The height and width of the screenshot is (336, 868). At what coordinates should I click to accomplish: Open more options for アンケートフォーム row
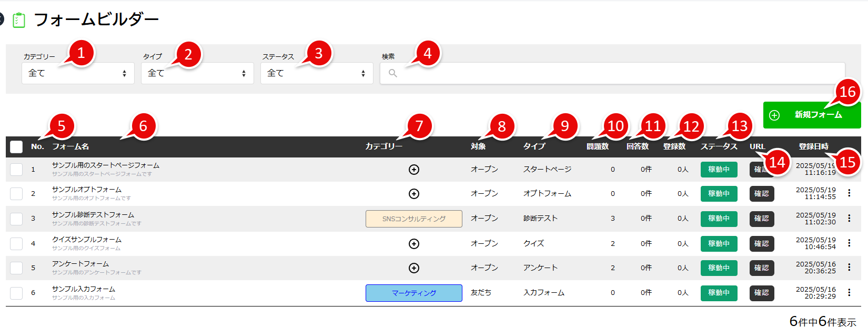click(x=849, y=268)
